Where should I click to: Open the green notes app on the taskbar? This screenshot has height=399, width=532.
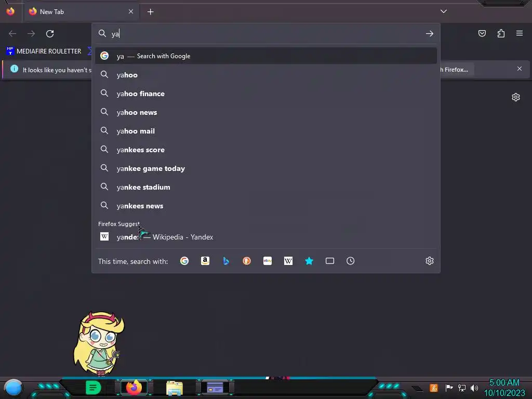(x=93, y=388)
